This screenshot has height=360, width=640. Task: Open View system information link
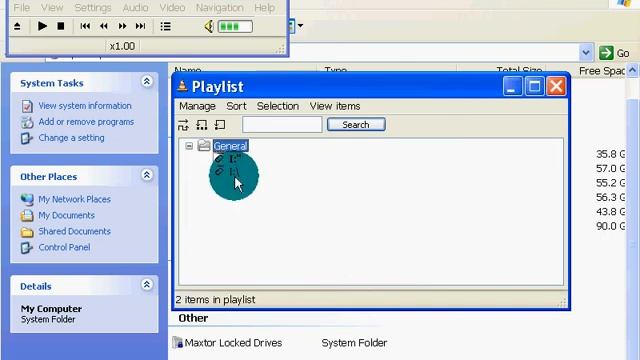pos(85,106)
